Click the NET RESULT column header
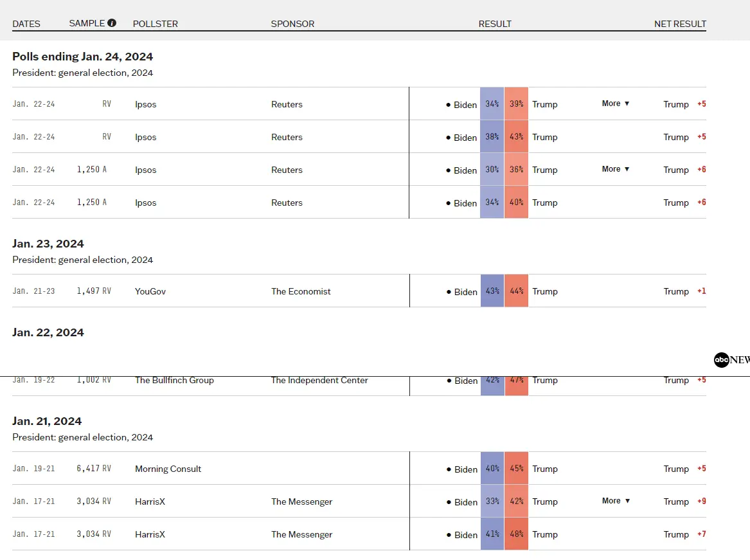 [680, 24]
